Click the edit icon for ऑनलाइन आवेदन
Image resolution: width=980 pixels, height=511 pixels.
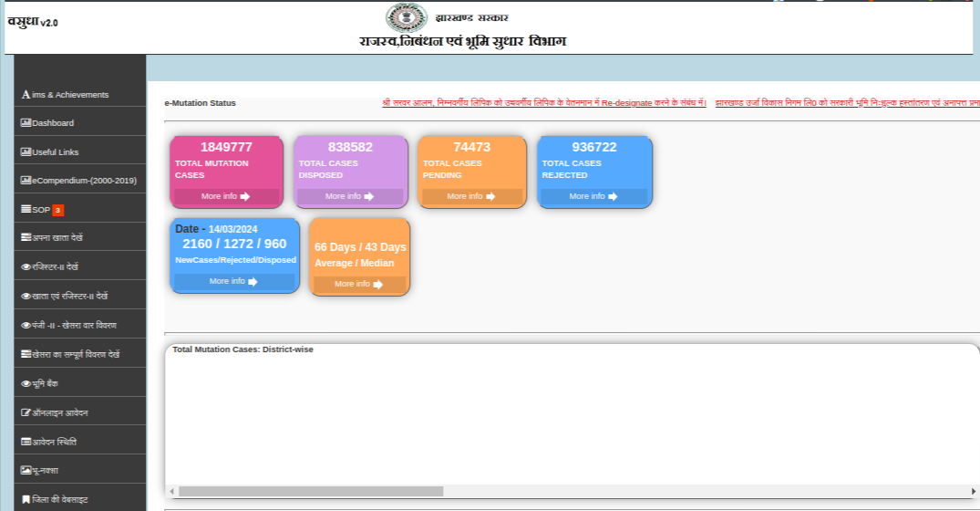tap(26, 412)
